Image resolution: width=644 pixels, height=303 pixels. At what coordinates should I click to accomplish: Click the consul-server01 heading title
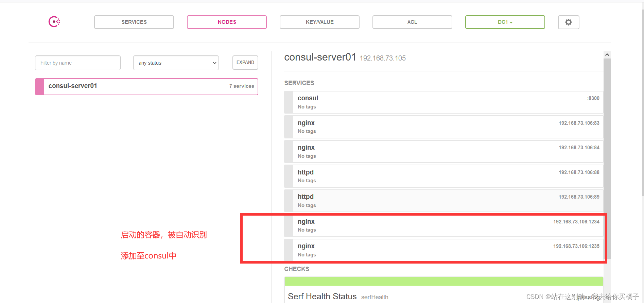(x=320, y=57)
